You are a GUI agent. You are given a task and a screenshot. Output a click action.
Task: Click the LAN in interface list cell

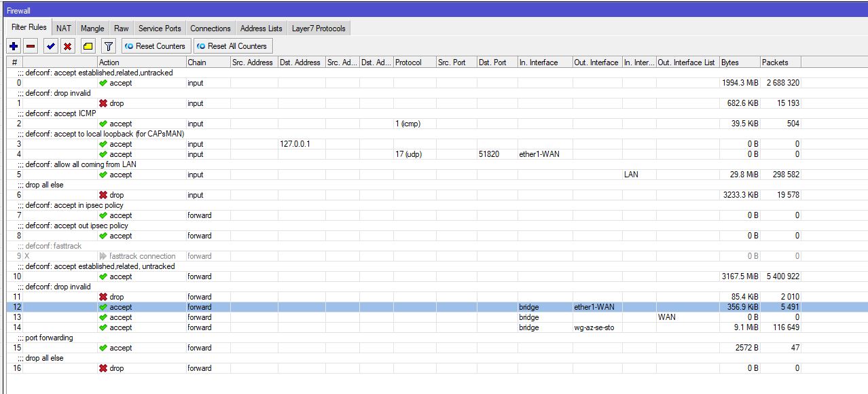click(x=639, y=175)
